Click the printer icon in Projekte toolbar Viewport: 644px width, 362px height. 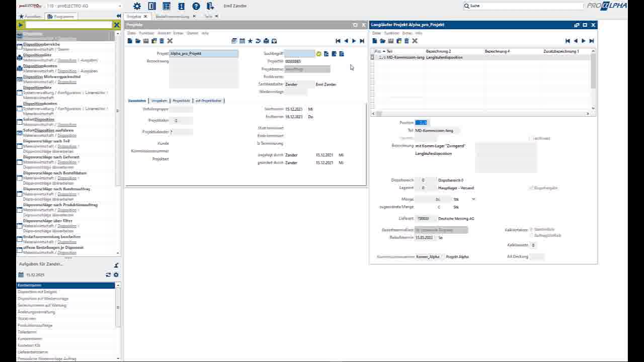[x=266, y=41]
